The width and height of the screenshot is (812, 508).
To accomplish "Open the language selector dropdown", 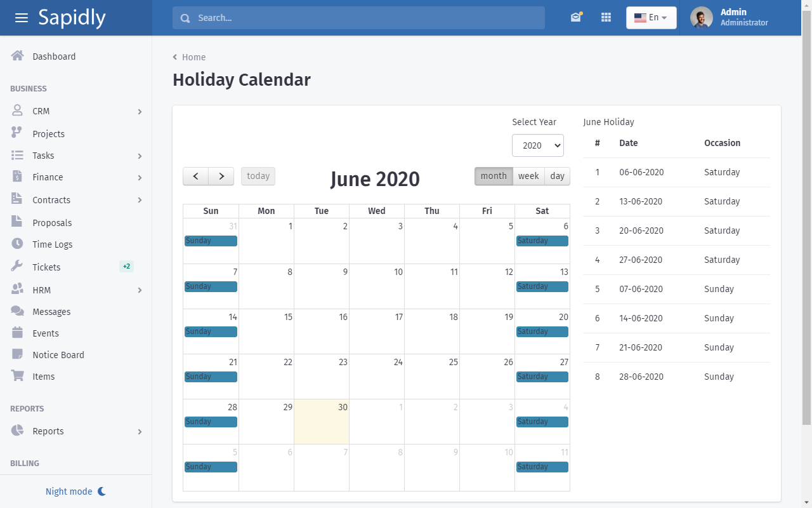I will pos(651,18).
